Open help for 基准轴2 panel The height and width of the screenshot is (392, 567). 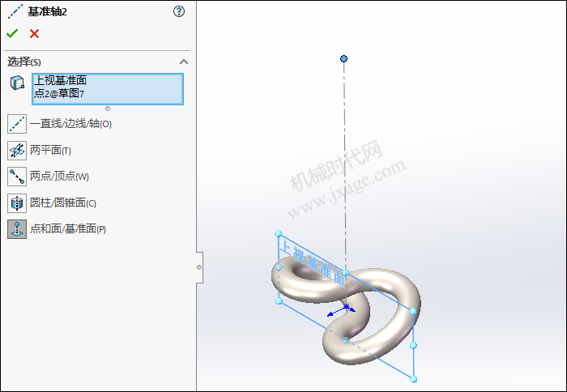tap(179, 11)
